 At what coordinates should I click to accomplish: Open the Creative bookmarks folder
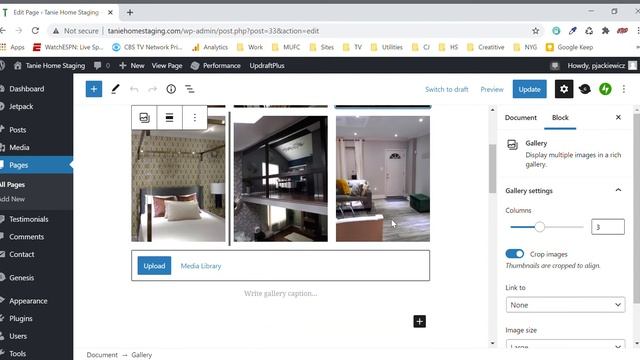486,47
